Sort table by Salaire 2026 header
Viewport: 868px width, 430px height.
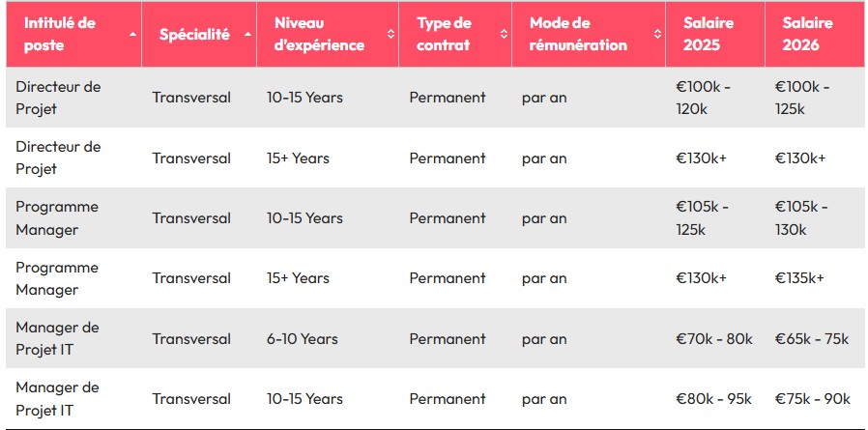click(x=808, y=34)
